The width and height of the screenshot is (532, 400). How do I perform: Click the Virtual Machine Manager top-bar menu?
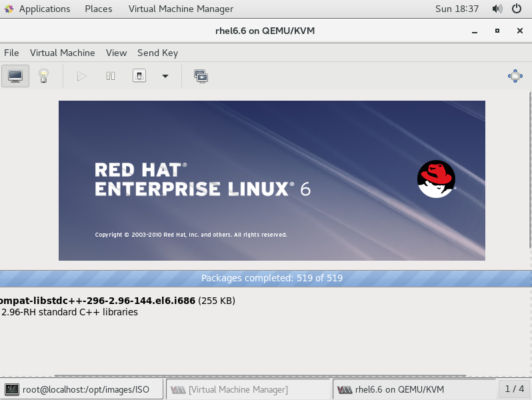181,9
